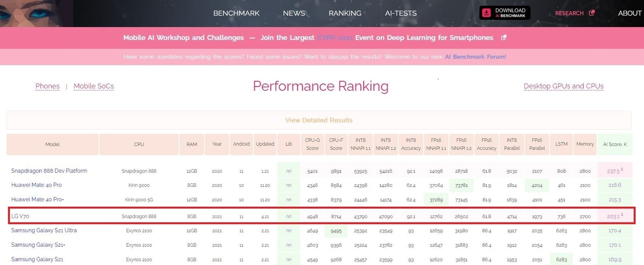This screenshot has height=265, width=644.
Task: Click the AI Score column header
Action: (x=615, y=144)
